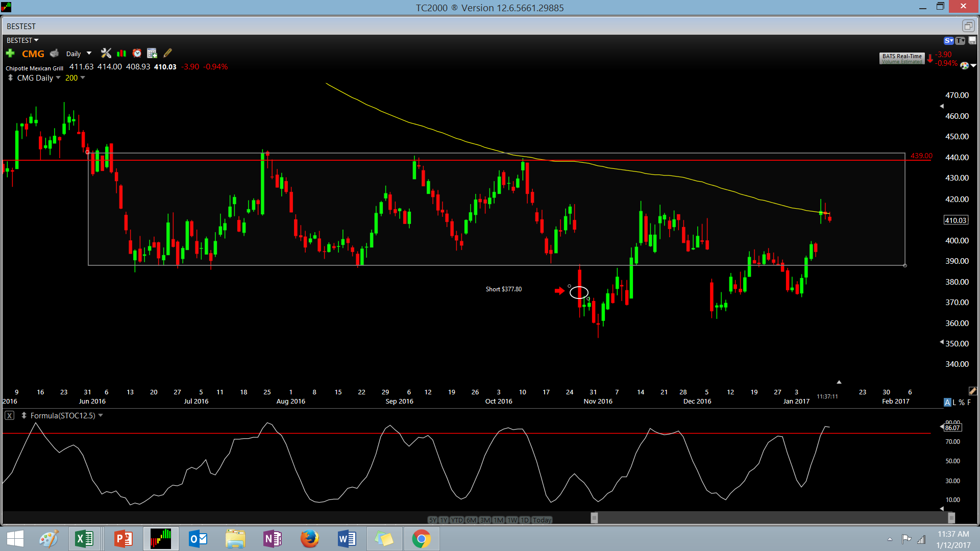Click the 86.07 stochastic value label
Screen dimensions: 980x551
pos(952,428)
